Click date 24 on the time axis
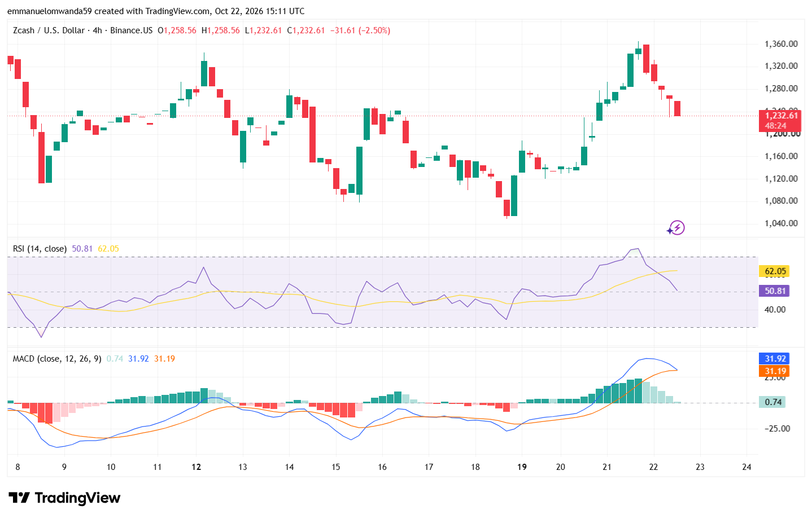This screenshot has width=812, height=519. pyautogui.click(x=746, y=467)
